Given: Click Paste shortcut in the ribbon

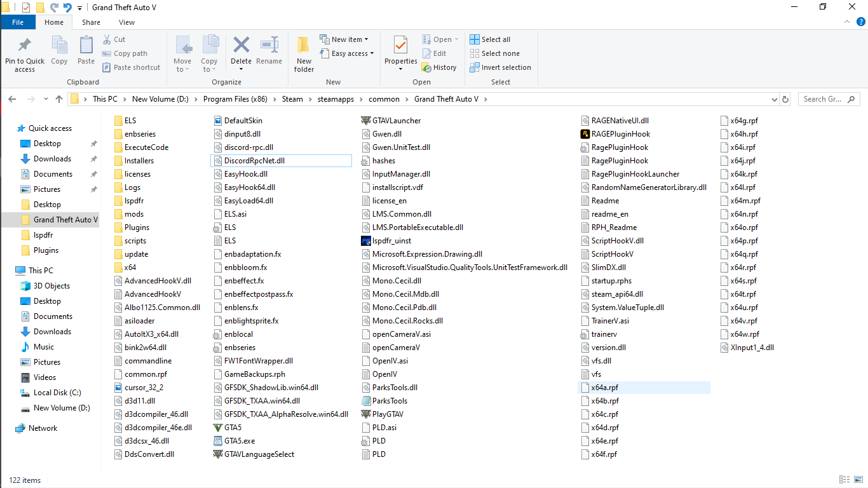Looking at the screenshot, I should [131, 67].
